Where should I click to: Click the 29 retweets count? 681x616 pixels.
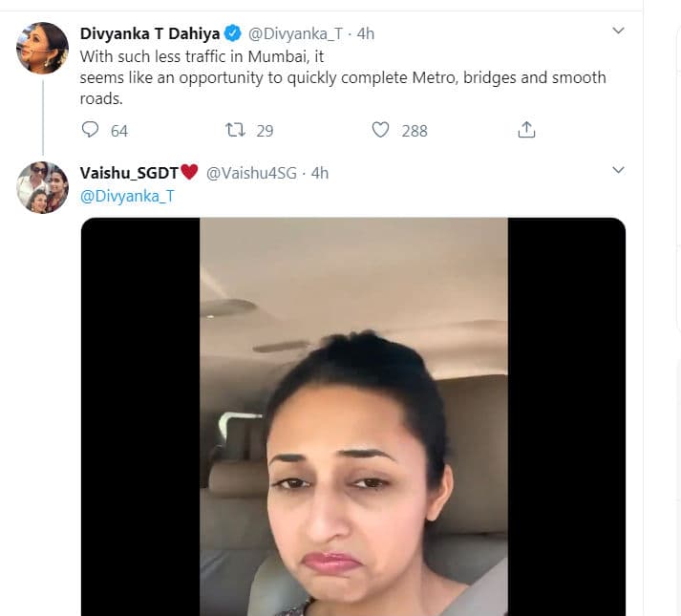click(x=265, y=131)
